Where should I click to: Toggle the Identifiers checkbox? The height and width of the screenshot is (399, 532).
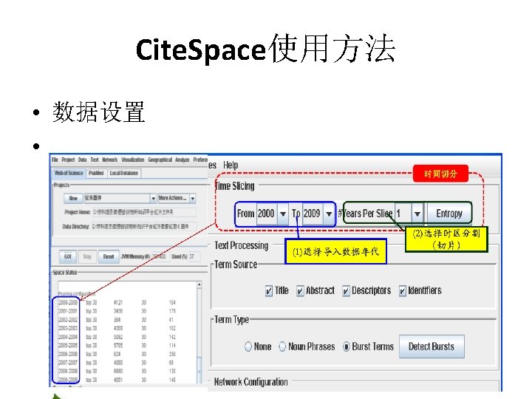403,291
